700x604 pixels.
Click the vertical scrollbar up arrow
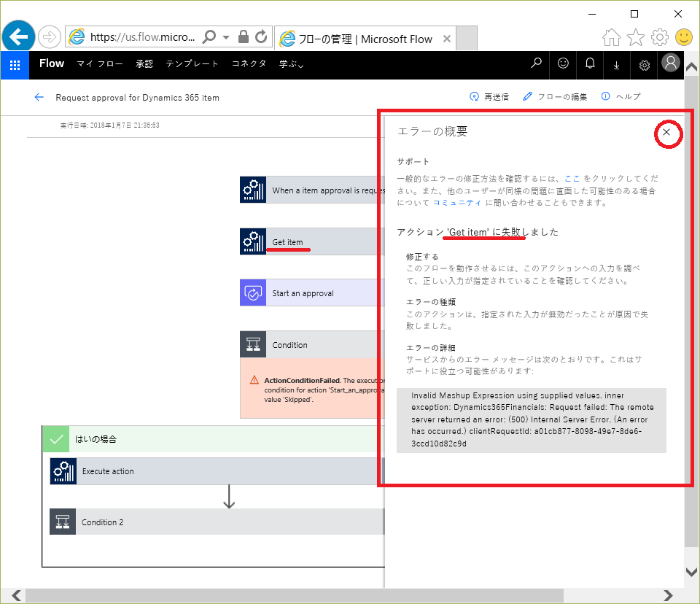[x=691, y=67]
